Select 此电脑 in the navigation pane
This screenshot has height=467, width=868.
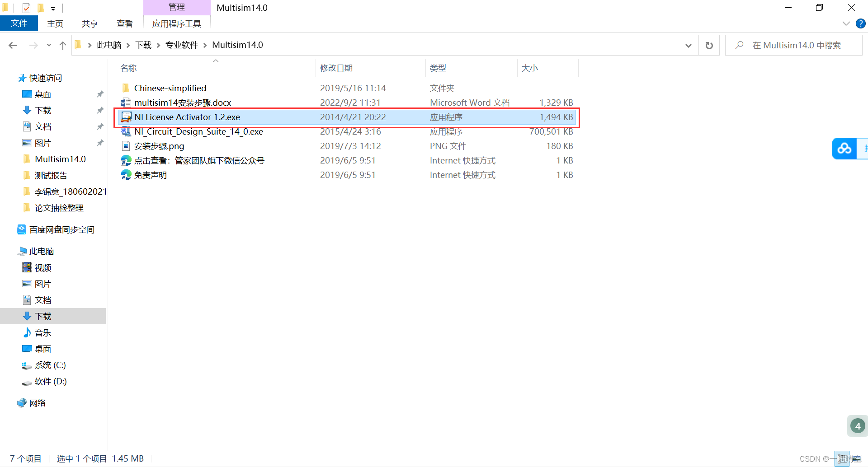(x=36, y=252)
